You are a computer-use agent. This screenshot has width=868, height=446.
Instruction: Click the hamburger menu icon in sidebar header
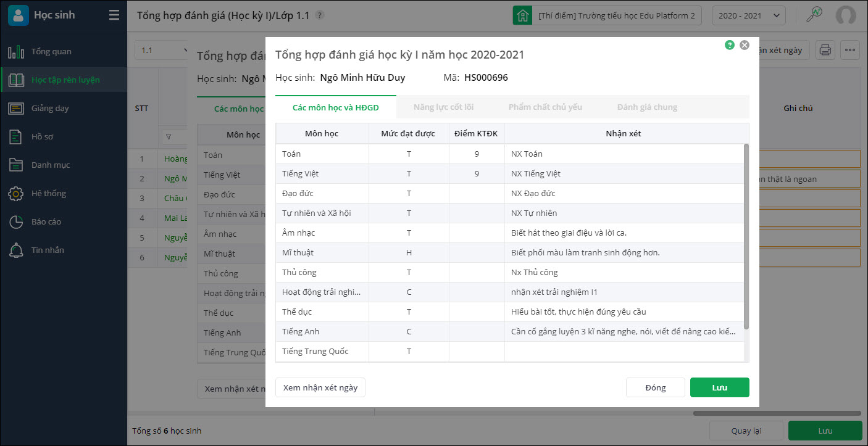[114, 15]
